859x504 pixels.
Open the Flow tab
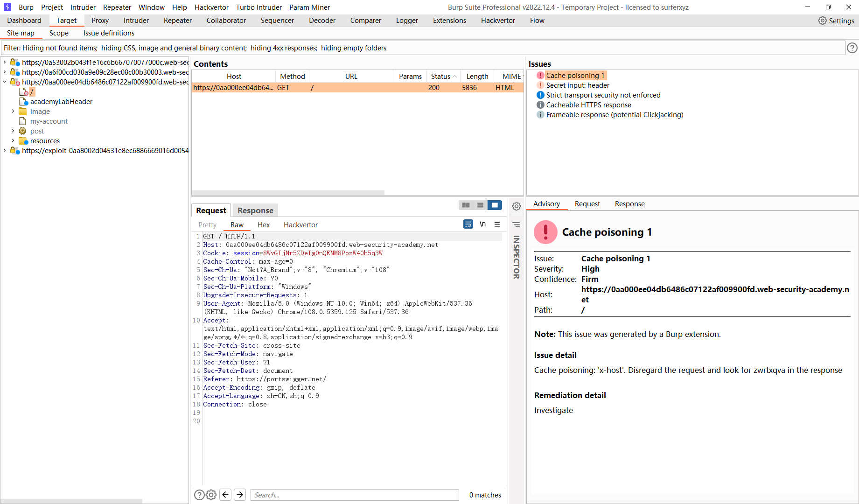click(x=537, y=20)
